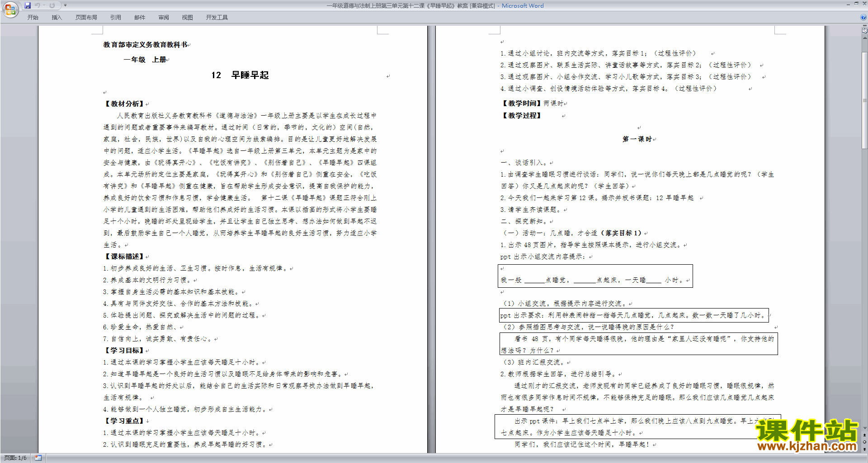Click the line ppt 出示小组交流内容提示：
The image size is (868, 463).
(x=544, y=257)
